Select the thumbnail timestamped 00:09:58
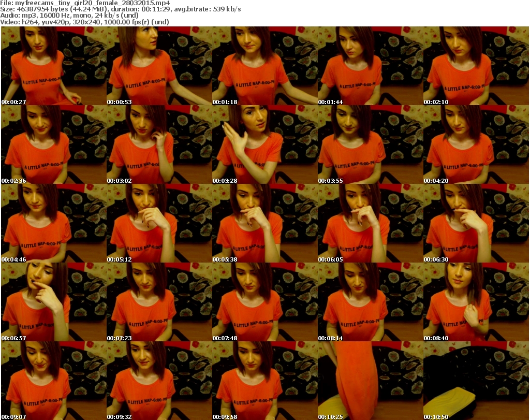The height and width of the screenshot is (420, 530). [x=264, y=381]
